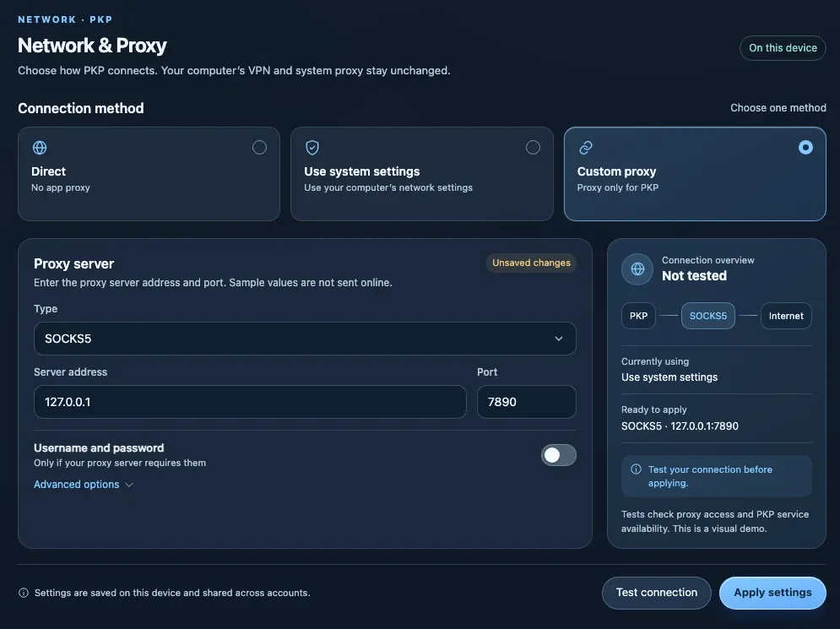Click the On this device badge

click(783, 48)
